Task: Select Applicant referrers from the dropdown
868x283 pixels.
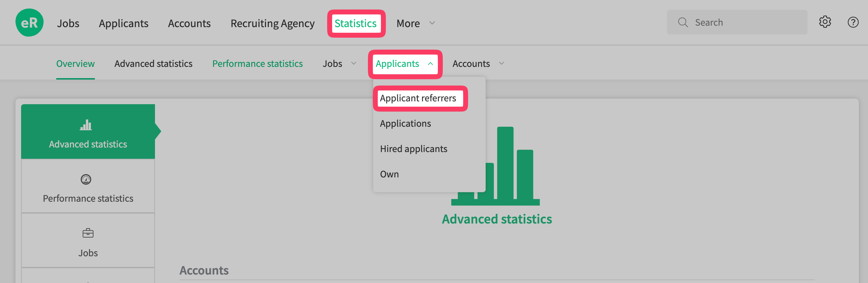Action: (x=418, y=98)
